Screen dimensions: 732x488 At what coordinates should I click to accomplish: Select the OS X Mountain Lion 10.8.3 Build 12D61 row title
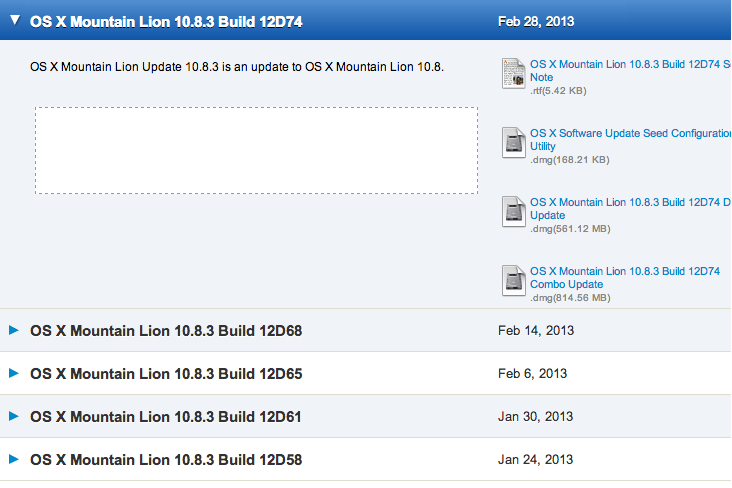[166, 417]
